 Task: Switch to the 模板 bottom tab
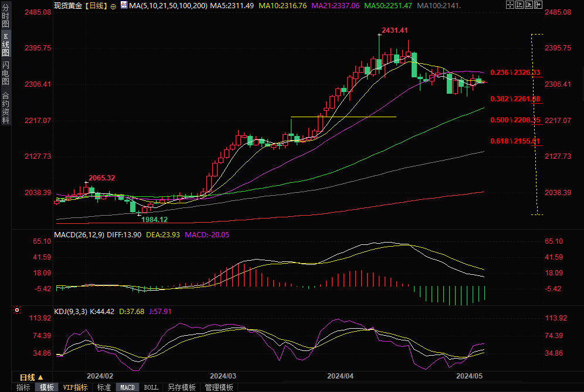click(46, 387)
